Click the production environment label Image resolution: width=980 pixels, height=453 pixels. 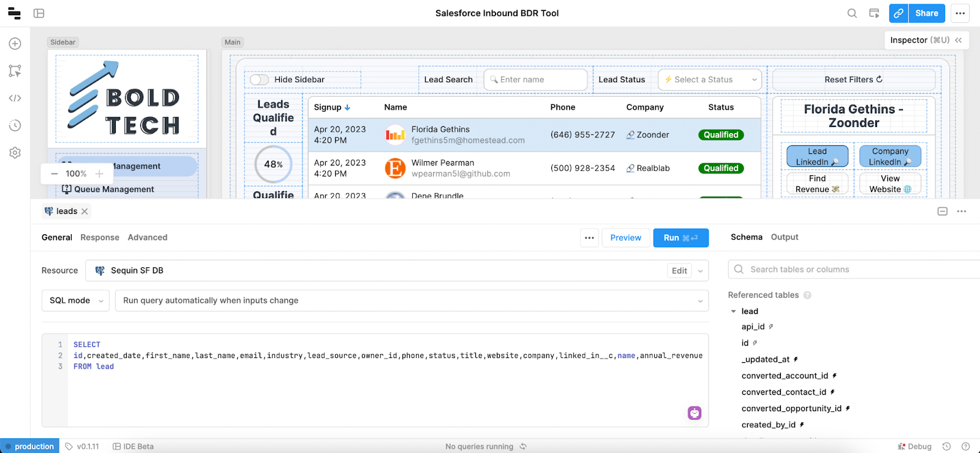[30, 446]
